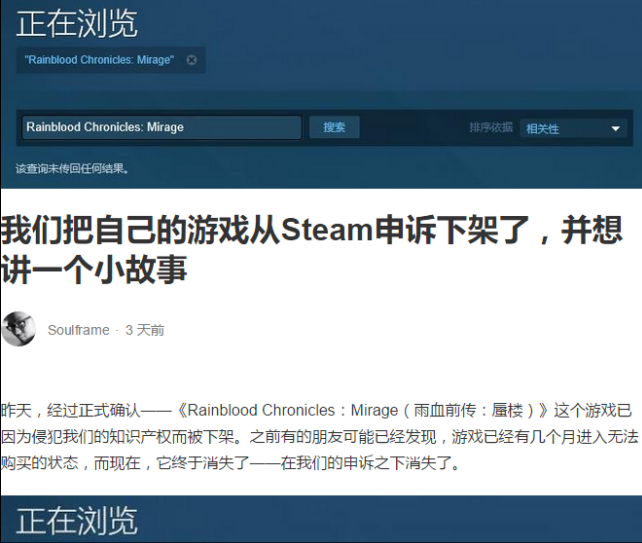Click the article headline 我们把自己的游戏从Steam申诉下架了
This screenshot has width=642, height=543.
[x=311, y=250]
